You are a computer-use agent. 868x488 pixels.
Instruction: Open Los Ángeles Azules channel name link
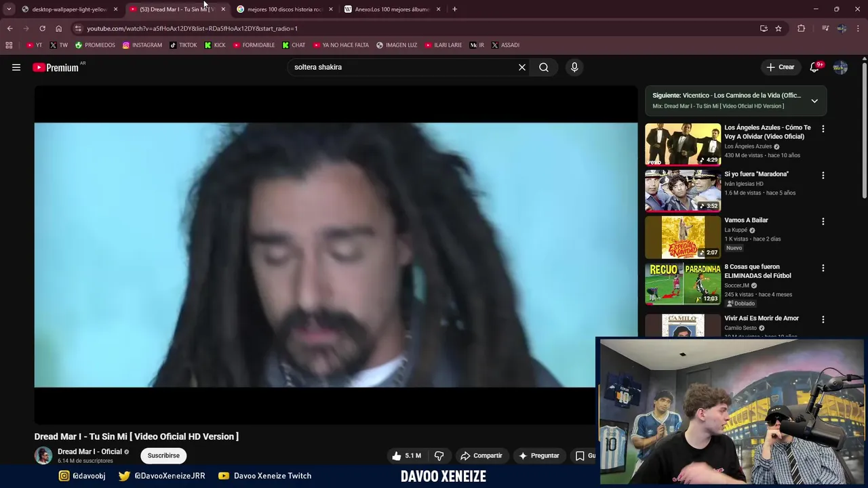tap(748, 146)
